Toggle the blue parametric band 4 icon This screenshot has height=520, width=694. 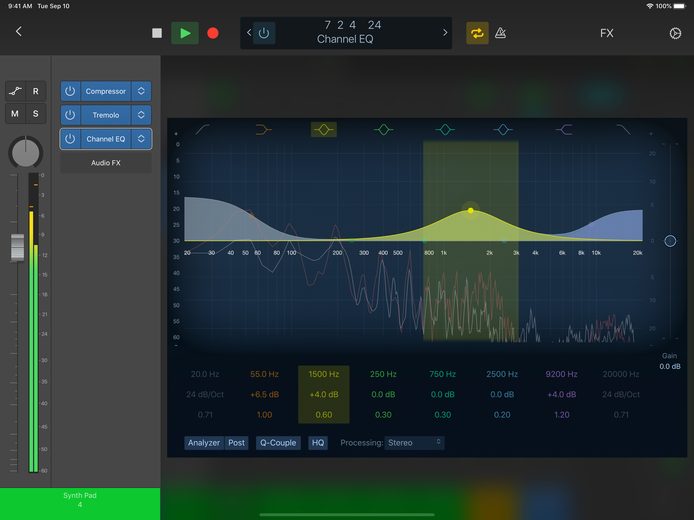(503, 130)
